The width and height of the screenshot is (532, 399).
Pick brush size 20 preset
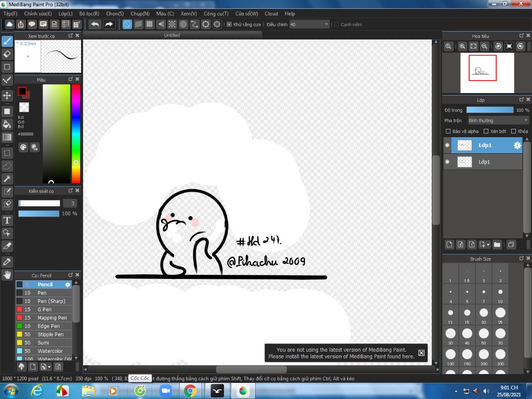(x=484, y=314)
